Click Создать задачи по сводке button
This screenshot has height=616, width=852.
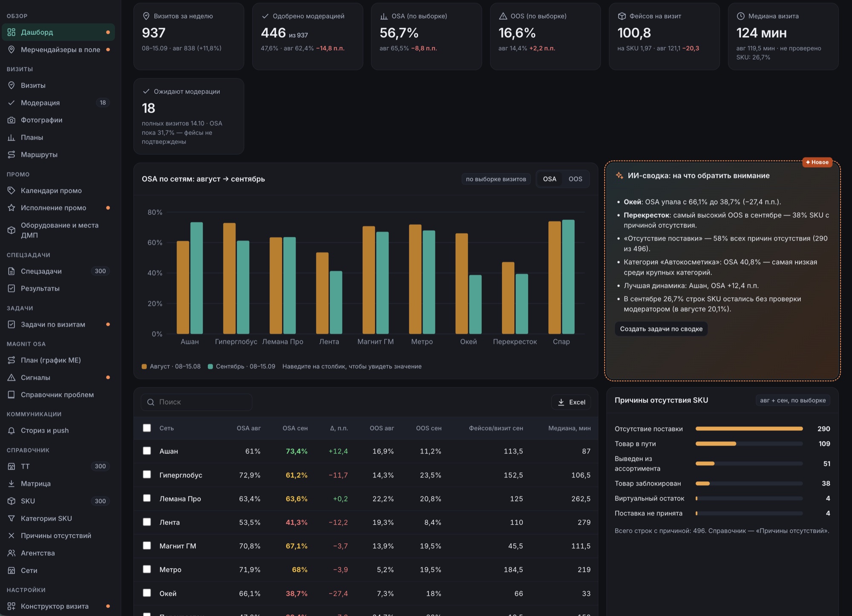pos(661,329)
